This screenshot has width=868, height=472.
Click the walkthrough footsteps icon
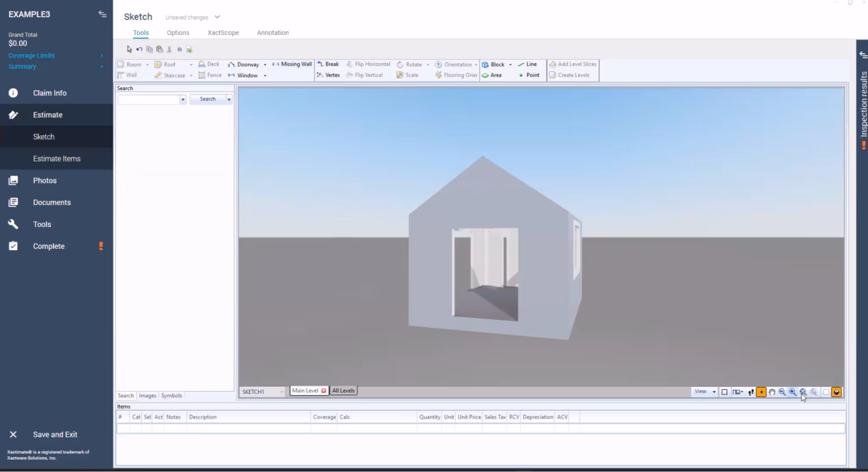point(751,392)
